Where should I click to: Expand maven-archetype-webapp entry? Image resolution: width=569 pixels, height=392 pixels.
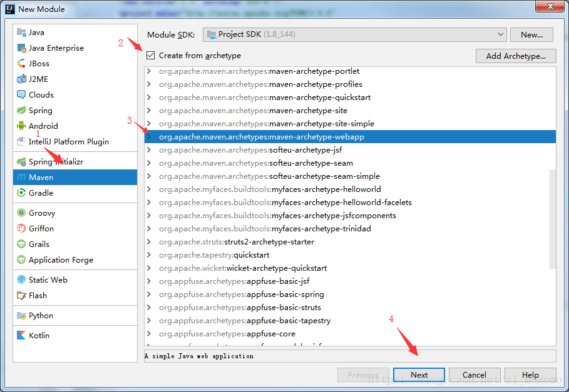[x=149, y=136]
